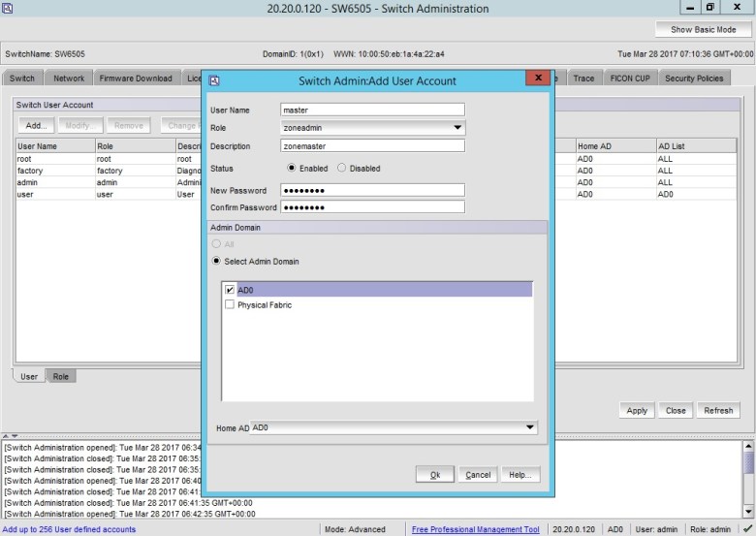The height and width of the screenshot is (536, 756).
Task: Click the User Name input field
Action: tap(372, 110)
